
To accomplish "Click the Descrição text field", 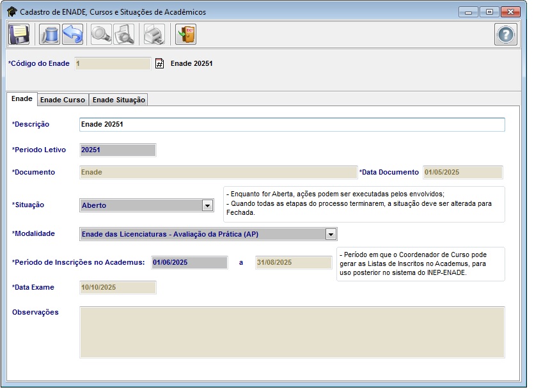I will point(291,125).
